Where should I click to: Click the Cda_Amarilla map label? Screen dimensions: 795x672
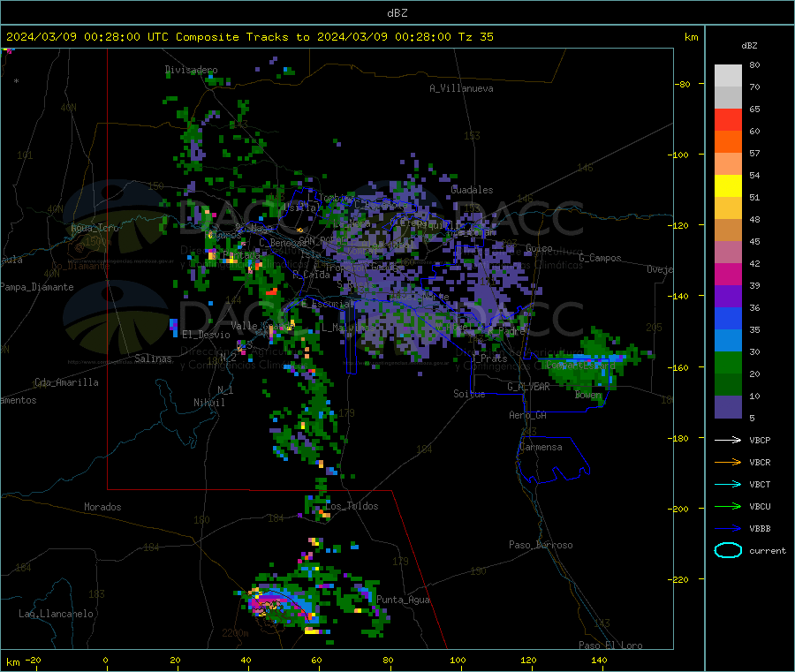(x=67, y=382)
